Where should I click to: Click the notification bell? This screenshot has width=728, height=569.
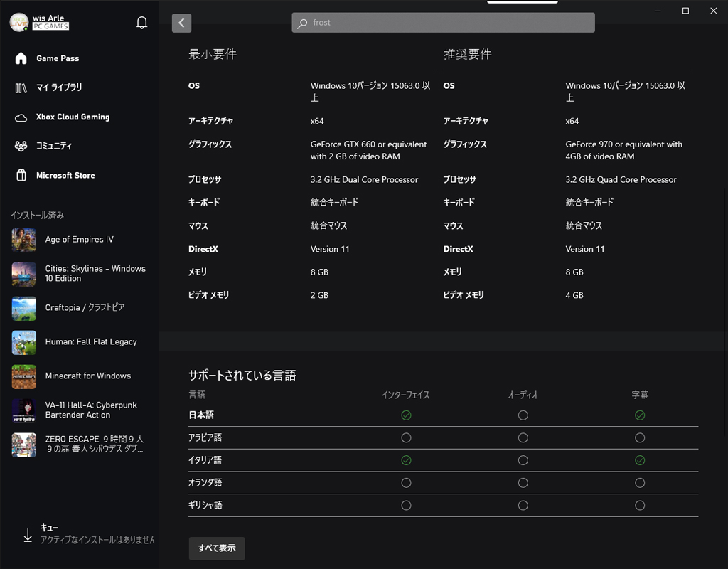tap(141, 22)
